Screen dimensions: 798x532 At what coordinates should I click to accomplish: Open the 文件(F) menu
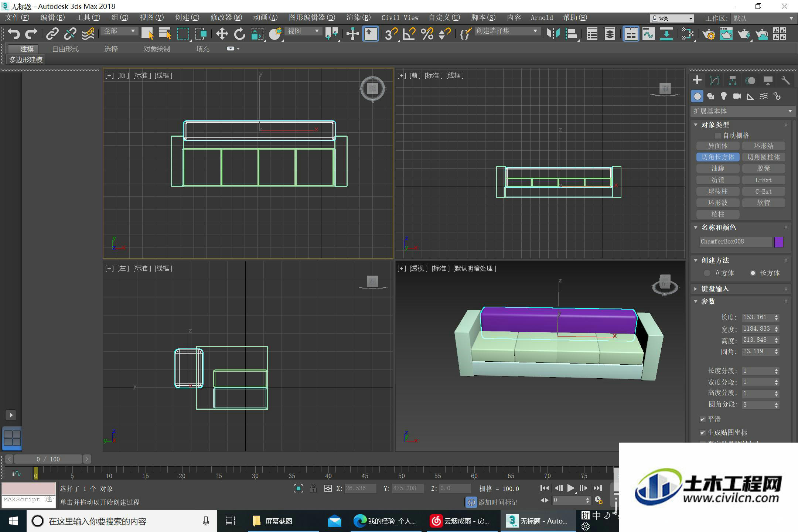coord(17,18)
